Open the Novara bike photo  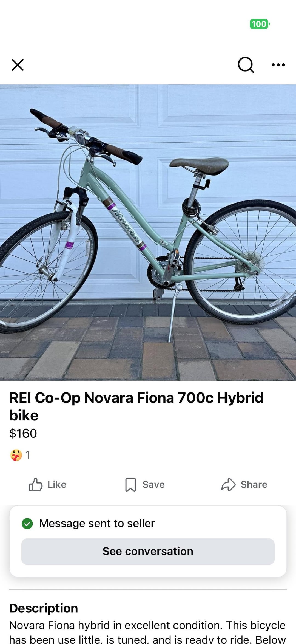148,232
